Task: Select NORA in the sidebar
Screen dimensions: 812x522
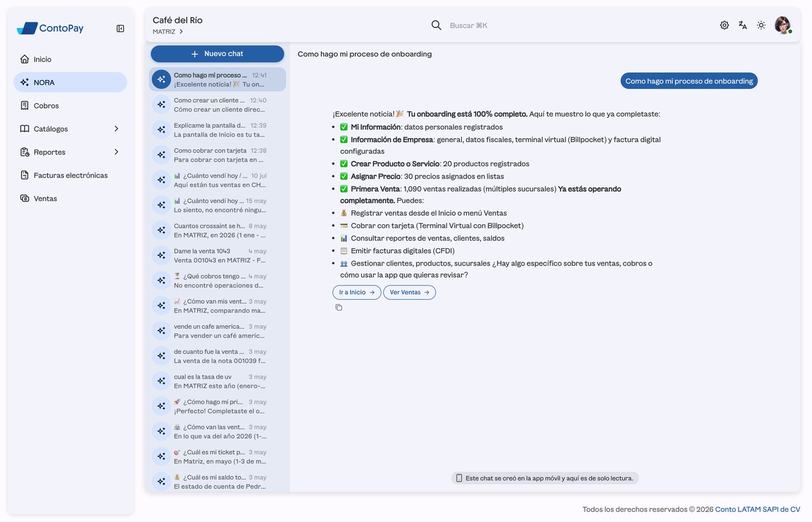Action: coord(70,82)
